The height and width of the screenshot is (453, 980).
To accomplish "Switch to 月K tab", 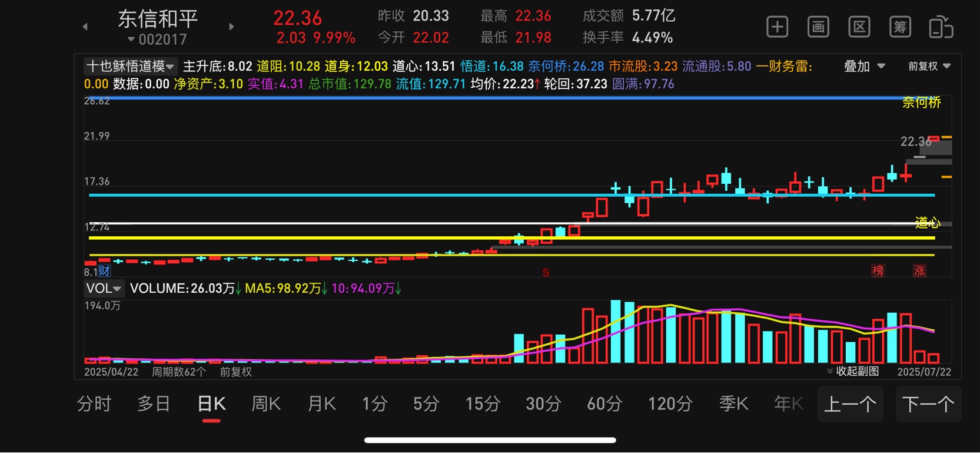I will [x=321, y=404].
